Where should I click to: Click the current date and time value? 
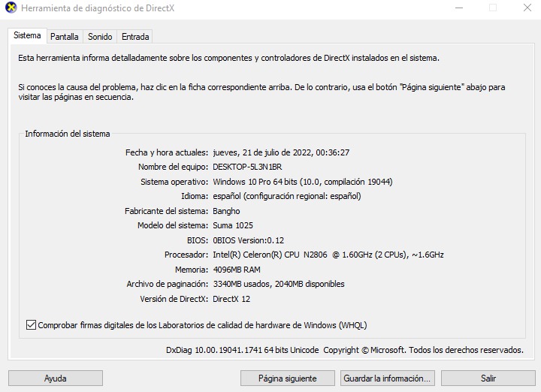click(x=281, y=152)
